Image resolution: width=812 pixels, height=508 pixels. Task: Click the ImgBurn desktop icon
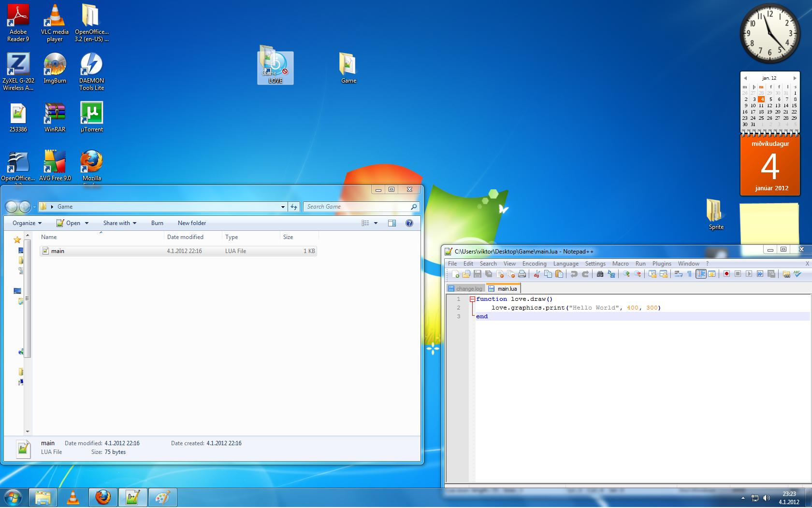55,68
